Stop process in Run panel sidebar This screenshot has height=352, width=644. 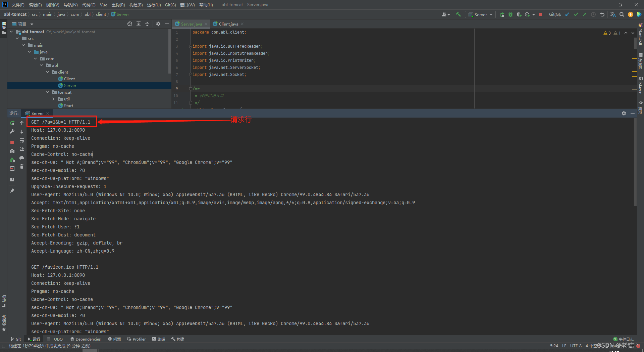(x=12, y=142)
